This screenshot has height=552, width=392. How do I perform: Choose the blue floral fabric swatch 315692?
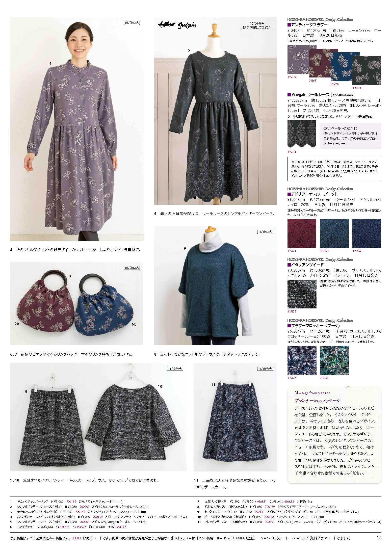342,67
